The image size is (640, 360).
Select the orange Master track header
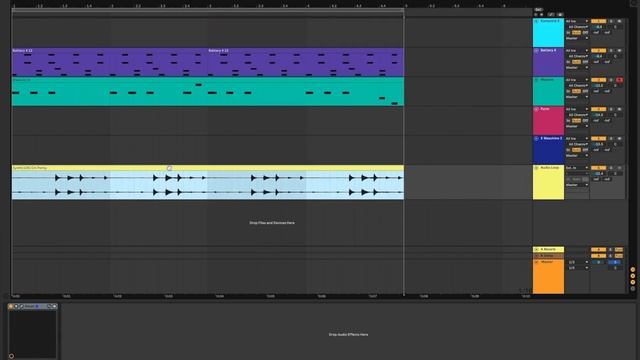549,276
